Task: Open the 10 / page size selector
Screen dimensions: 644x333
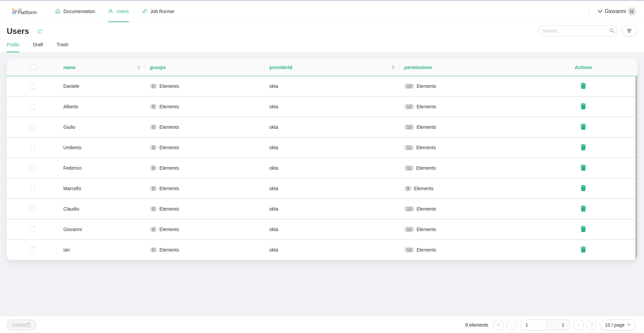Action: pos(617,325)
